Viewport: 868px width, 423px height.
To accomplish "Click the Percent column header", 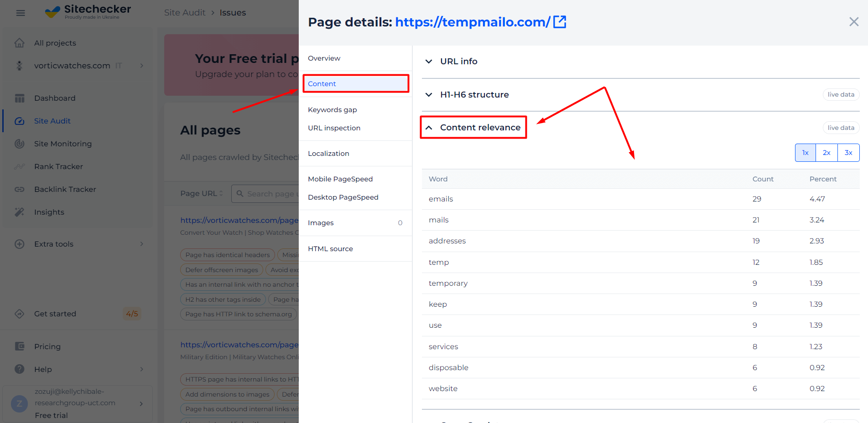I will tap(823, 179).
